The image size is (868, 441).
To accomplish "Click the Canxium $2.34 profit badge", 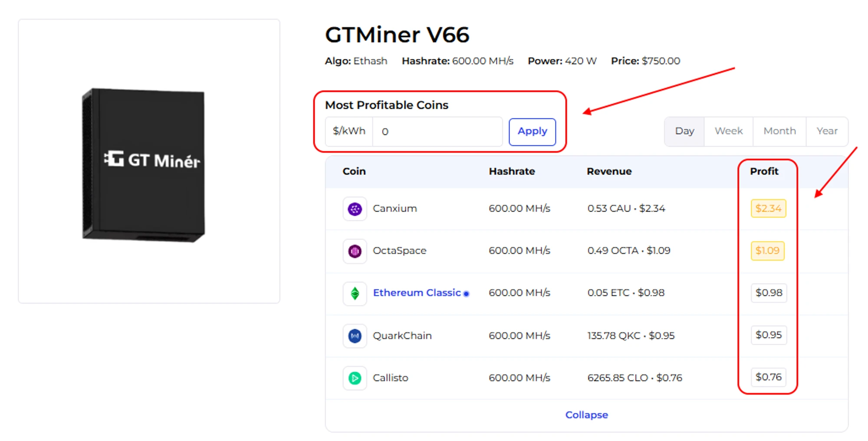I will 768,209.
